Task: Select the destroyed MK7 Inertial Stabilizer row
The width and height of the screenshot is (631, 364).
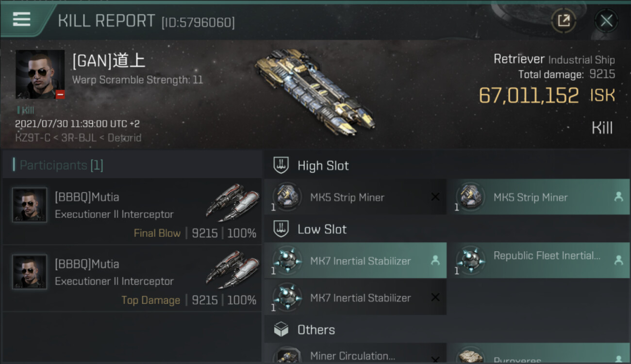Action: [x=355, y=298]
